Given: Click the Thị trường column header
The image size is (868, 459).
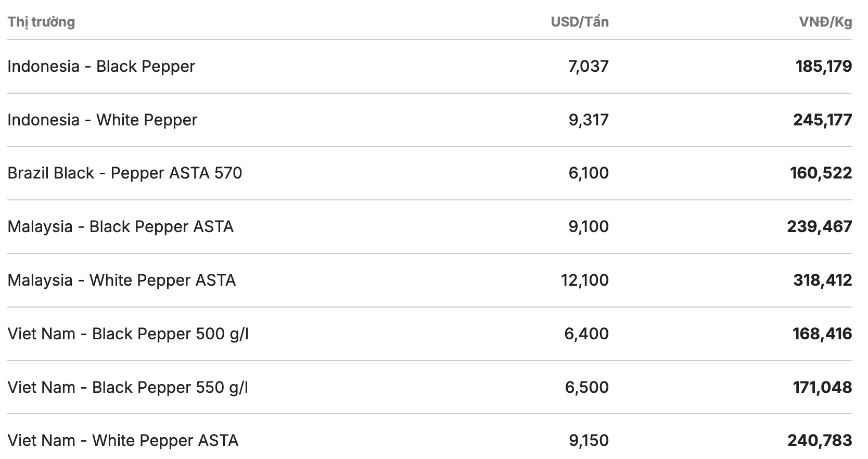Looking at the screenshot, I should (x=41, y=22).
